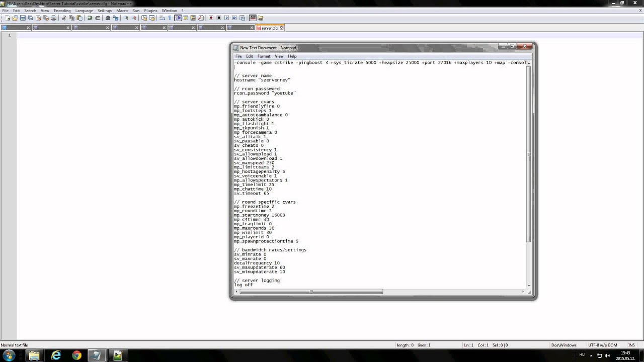Open Help menu in Notepad window
Image resolution: width=644 pixels, height=362 pixels.
click(x=292, y=56)
